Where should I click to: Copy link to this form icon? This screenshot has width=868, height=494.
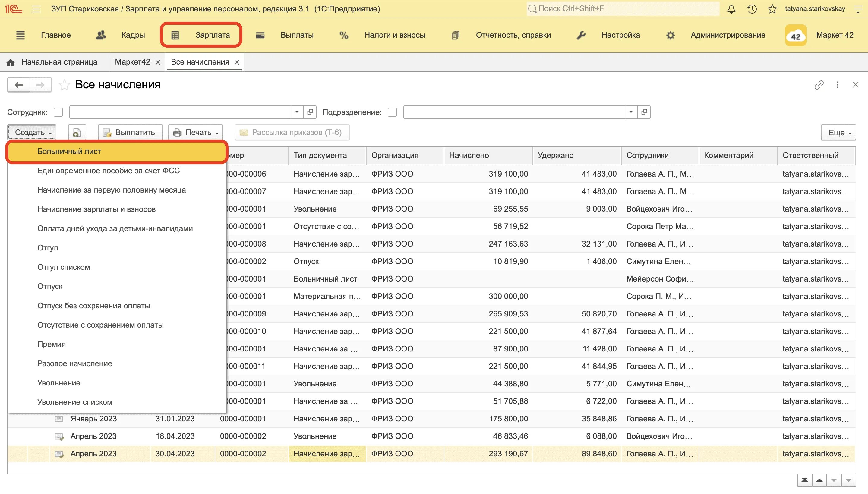[819, 85]
